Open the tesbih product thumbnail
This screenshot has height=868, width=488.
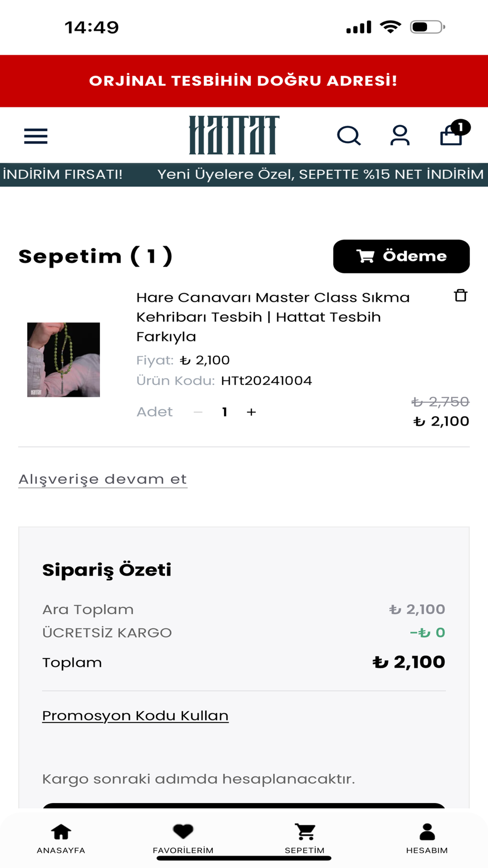[63, 359]
